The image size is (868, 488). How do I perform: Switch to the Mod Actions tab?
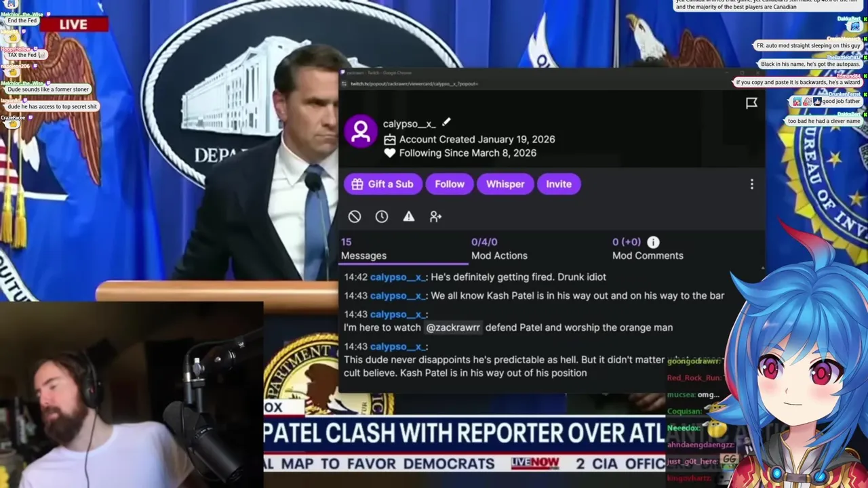pyautogui.click(x=499, y=249)
